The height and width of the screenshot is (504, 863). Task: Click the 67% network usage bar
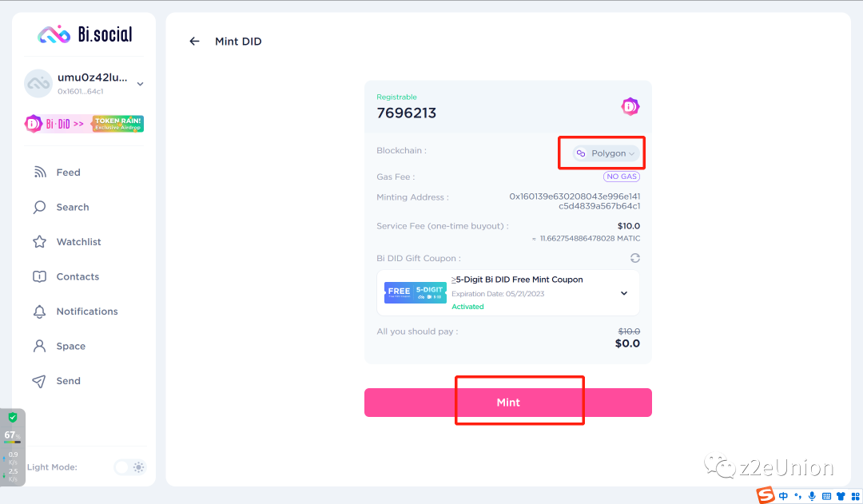point(12,435)
